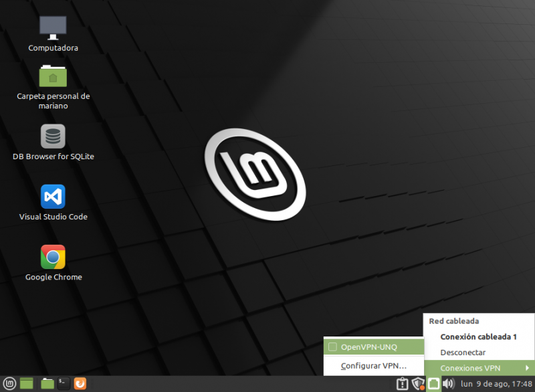Open the calendar from the panel clock
The height and width of the screenshot is (392, 535).
coord(496,384)
